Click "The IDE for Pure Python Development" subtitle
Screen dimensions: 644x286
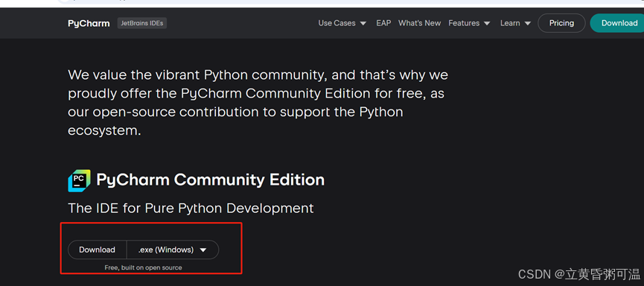click(x=191, y=208)
